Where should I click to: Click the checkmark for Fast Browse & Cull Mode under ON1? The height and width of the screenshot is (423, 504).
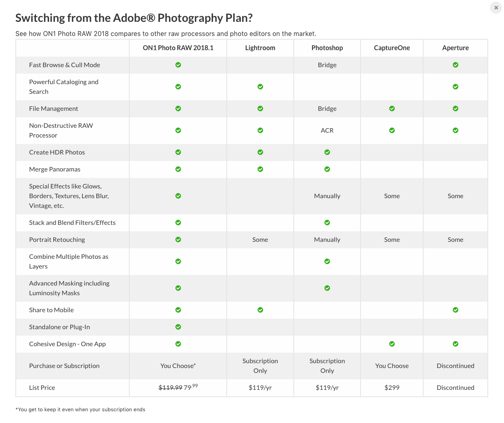click(x=178, y=65)
